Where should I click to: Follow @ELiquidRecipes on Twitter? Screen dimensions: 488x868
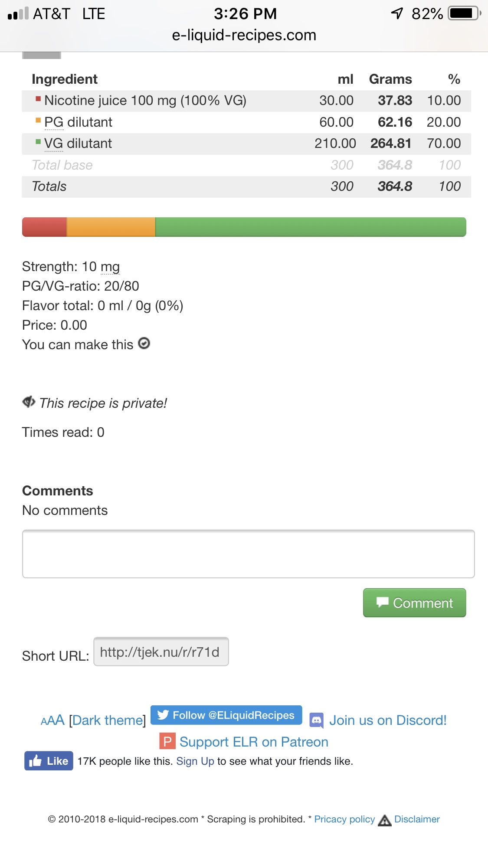pyautogui.click(x=226, y=715)
